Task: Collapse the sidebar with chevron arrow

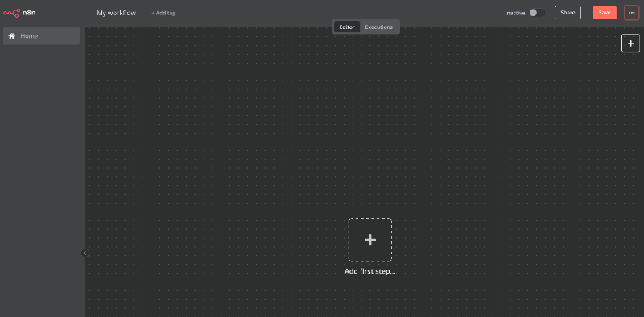Action: tap(85, 253)
